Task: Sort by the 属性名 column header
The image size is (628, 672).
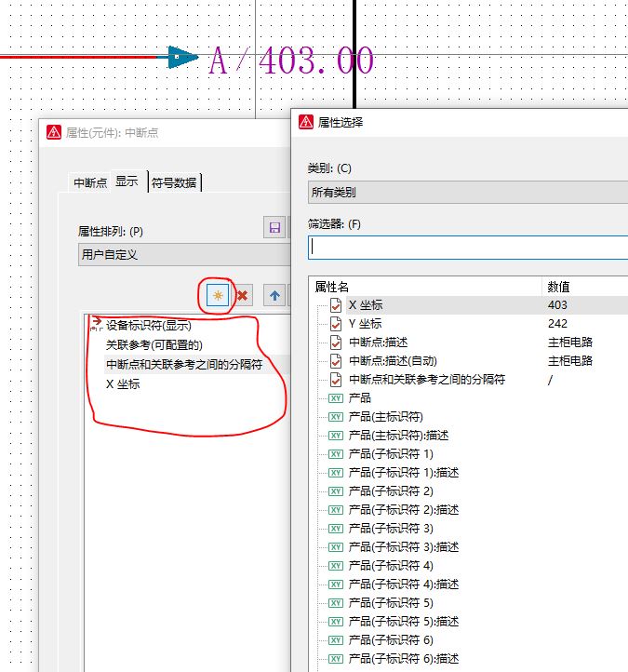Action: click(x=425, y=286)
